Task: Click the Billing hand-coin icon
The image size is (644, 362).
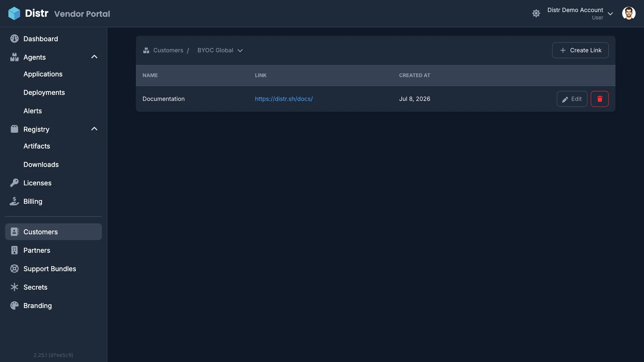Action: [x=14, y=201]
